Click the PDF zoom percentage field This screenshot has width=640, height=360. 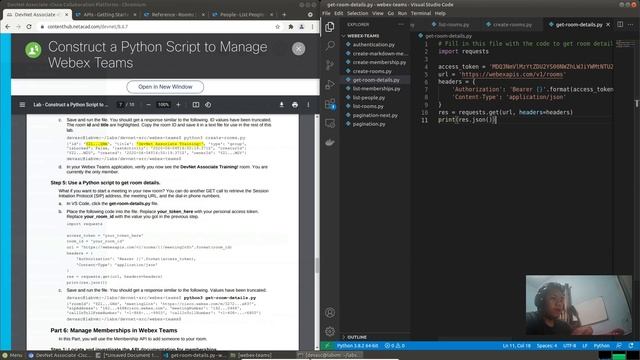click(x=163, y=105)
